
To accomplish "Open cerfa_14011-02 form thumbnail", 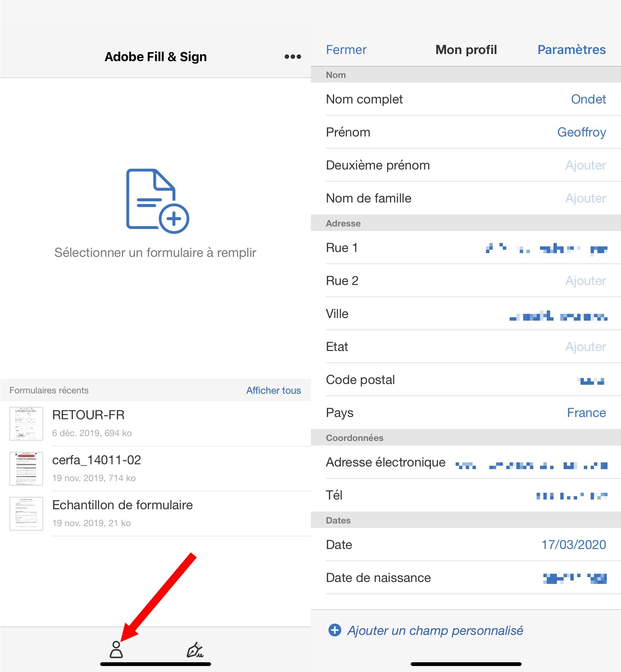I will [26, 469].
